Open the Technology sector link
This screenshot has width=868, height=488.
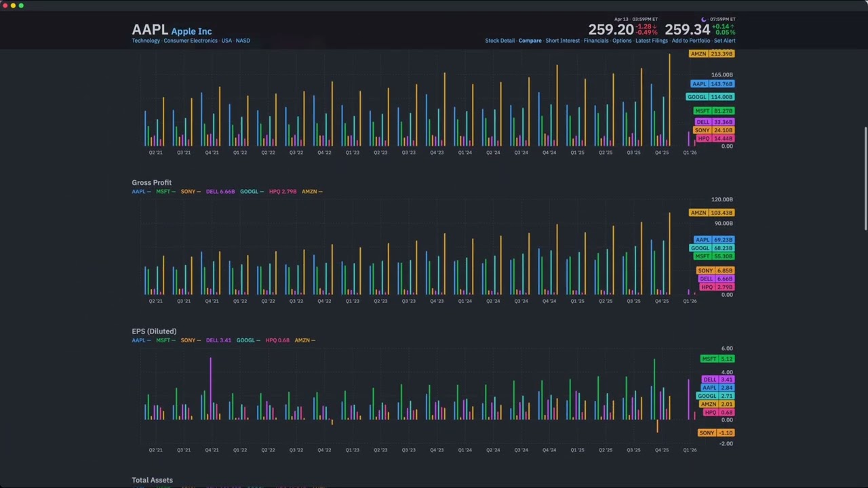pos(146,41)
